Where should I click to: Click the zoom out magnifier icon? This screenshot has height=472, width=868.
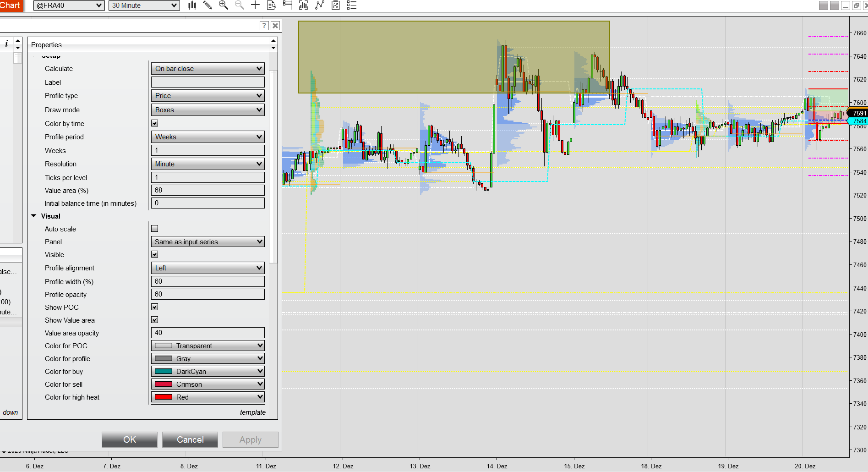pos(240,5)
